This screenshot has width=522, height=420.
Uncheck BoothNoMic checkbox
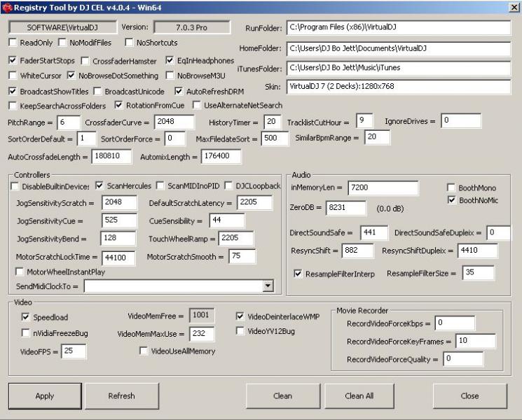coord(452,200)
